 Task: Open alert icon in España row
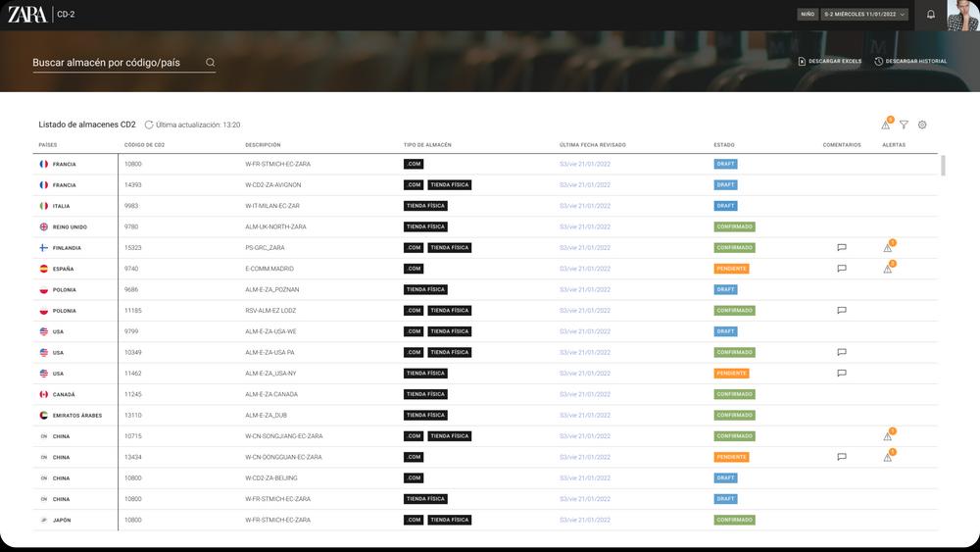tap(888, 268)
